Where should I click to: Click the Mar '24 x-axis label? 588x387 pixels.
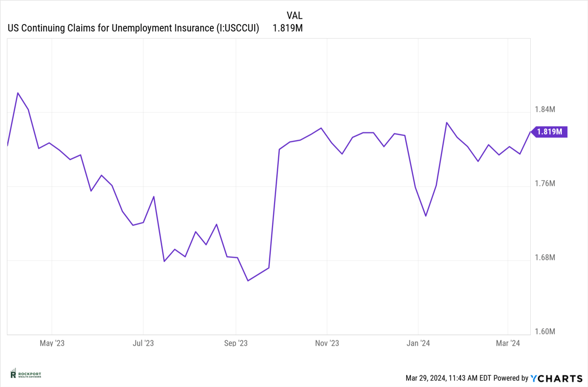508,343
